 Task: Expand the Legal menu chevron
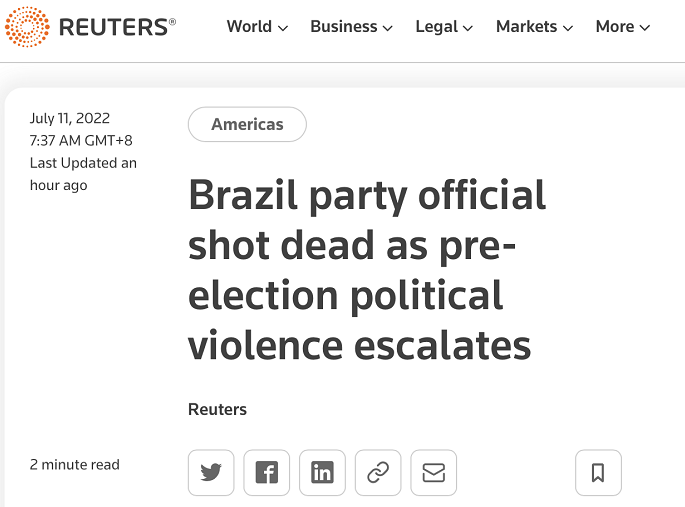click(x=468, y=28)
